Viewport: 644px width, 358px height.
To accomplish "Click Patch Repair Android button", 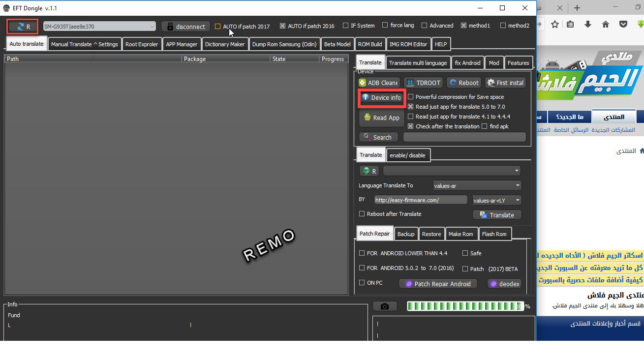I will click(438, 284).
